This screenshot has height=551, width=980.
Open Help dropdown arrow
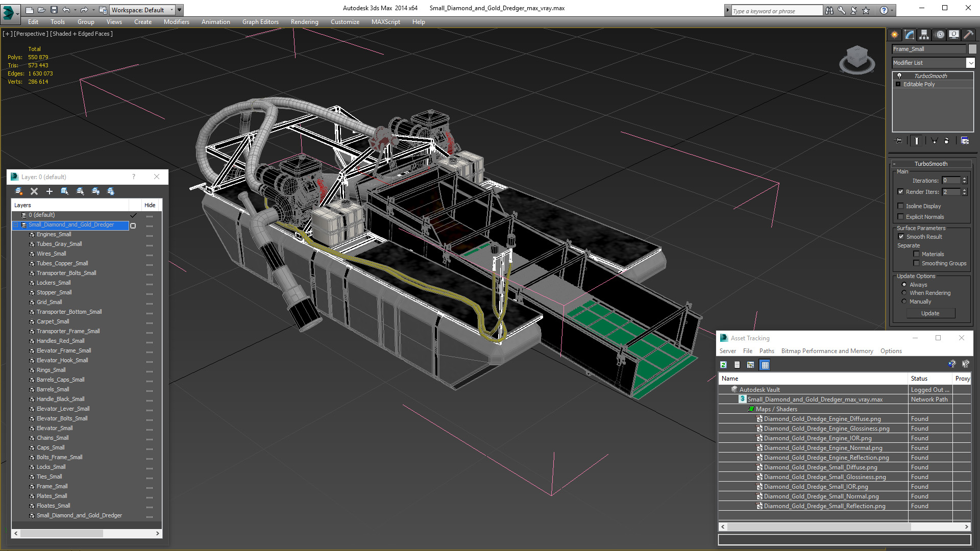(892, 10)
